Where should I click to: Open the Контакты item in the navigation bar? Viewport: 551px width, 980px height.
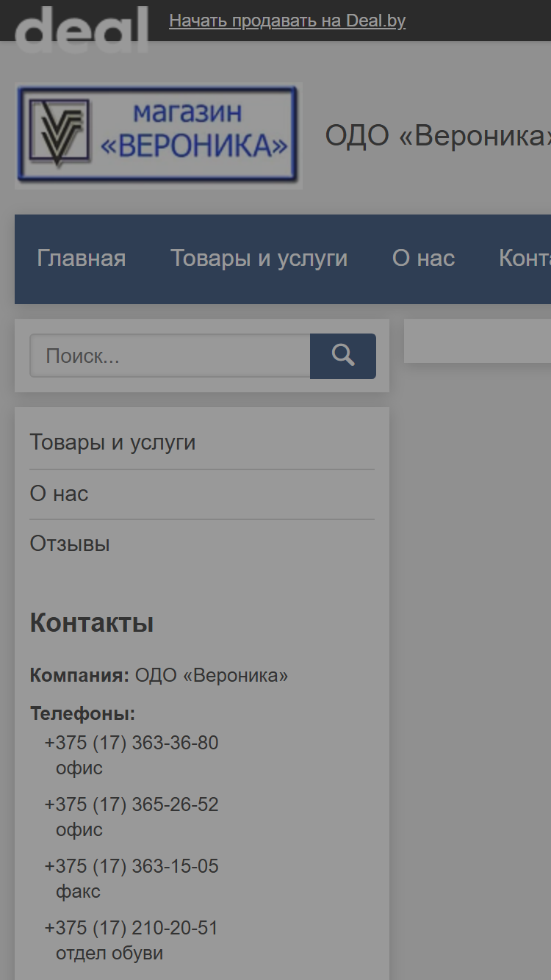[x=525, y=258]
